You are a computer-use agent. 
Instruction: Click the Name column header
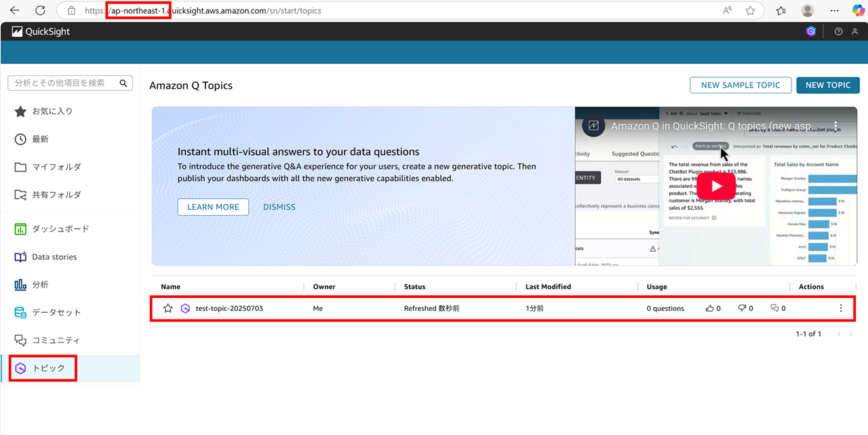pyautogui.click(x=170, y=287)
